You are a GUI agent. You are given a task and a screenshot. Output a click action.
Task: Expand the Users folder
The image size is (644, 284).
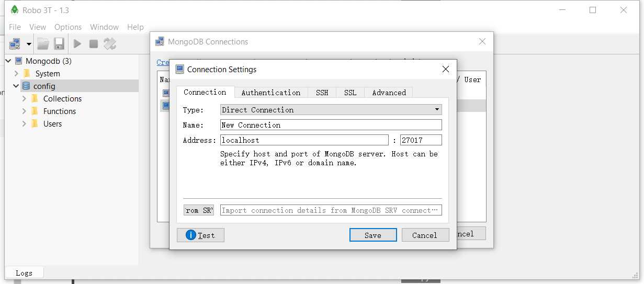coord(24,123)
